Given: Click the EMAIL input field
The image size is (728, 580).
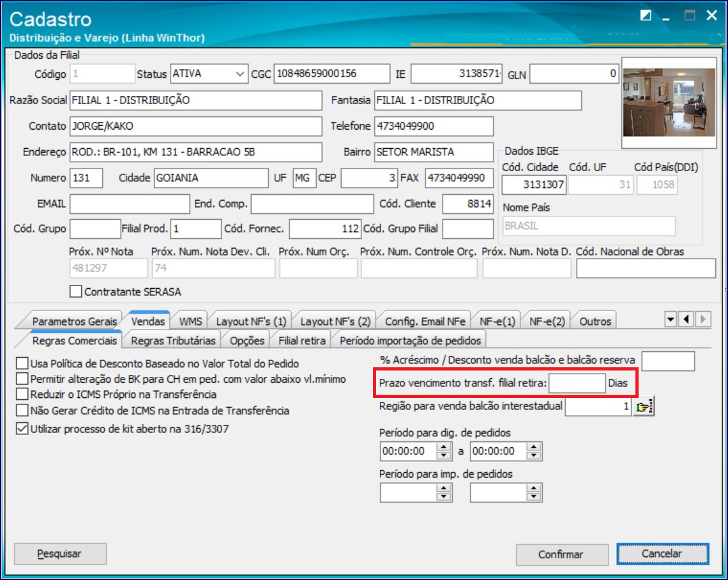Looking at the screenshot, I should point(130,204).
